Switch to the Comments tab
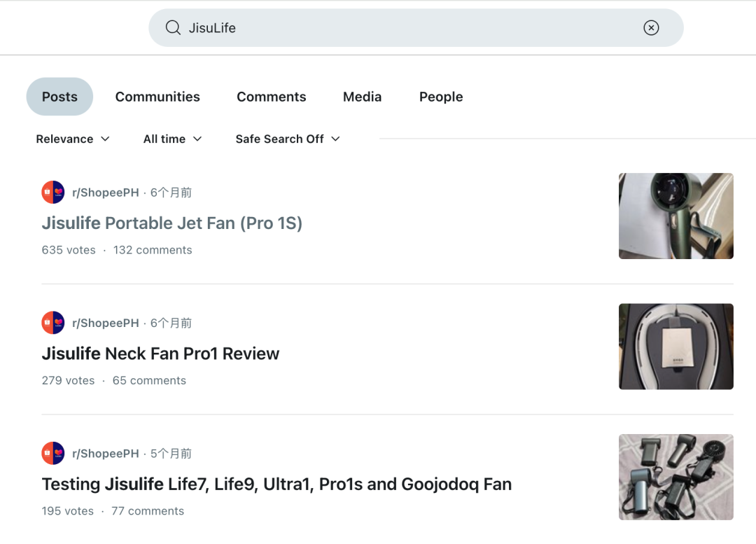Viewport: 756px width, 544px height. coord(272,97)
